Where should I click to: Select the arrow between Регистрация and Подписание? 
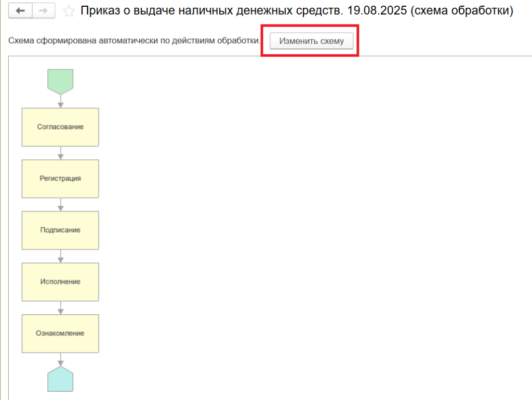point(60,204)
